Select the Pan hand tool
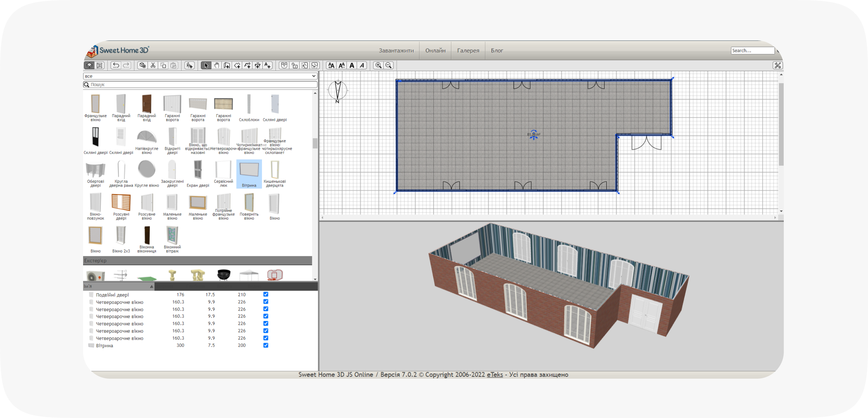 tap(216, 65)
